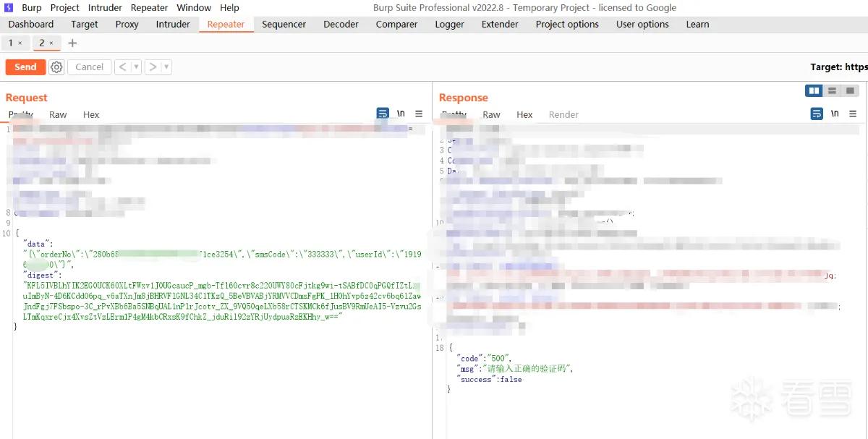The image size is (868, 439).
Task: Open Request pane hamburger options menu
Action: pyautogui.click(x=419, y=114)
